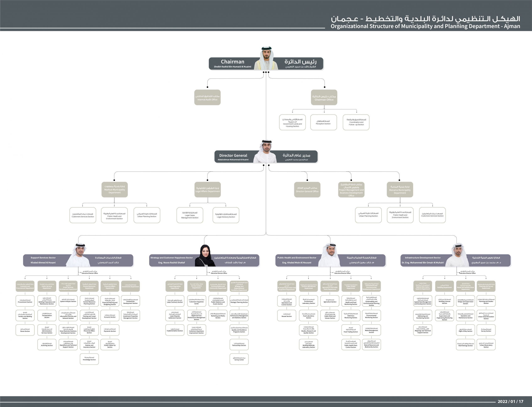Click the Financial Affairs Department box

pos(110,286)
